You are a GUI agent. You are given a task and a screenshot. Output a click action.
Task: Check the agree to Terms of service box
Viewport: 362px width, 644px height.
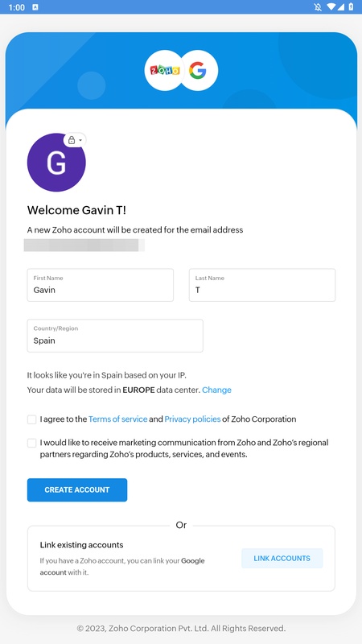(x=31, y=419)
